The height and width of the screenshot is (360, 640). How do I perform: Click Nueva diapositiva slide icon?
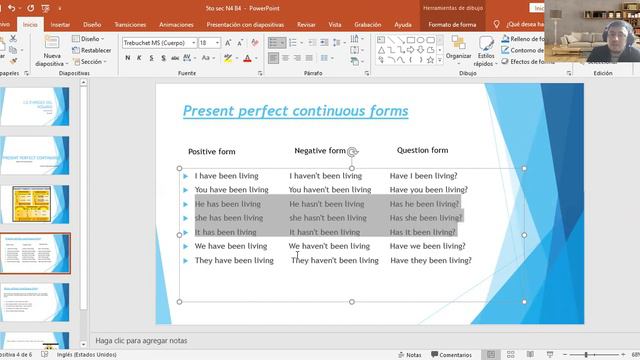[51, 42]
